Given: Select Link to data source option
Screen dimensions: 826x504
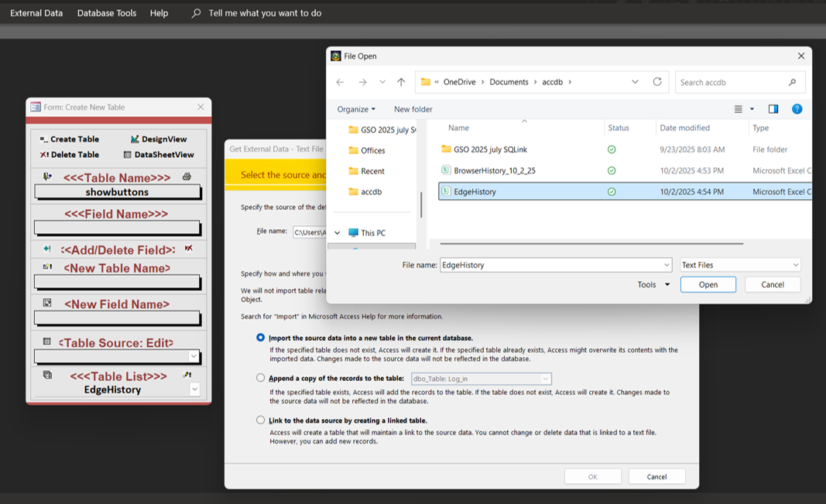Looking at the screenshot, I should pyautogui.click(x=261, y=420).
